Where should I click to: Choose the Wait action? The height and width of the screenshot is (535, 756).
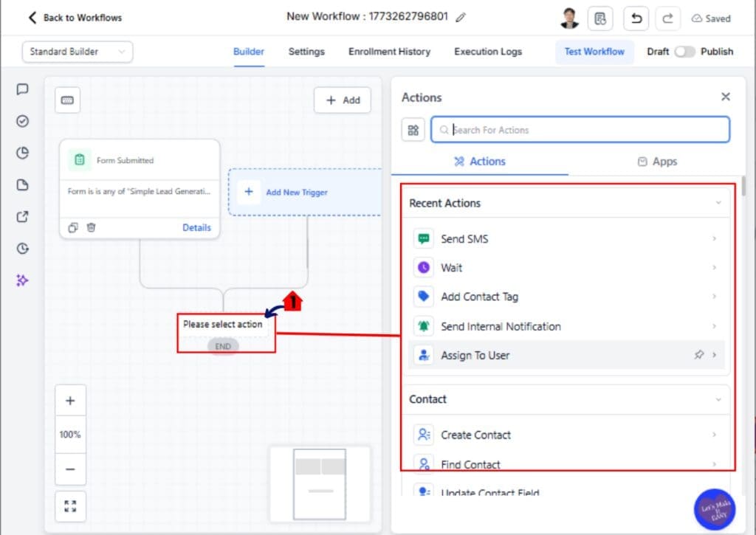(566, 267)
